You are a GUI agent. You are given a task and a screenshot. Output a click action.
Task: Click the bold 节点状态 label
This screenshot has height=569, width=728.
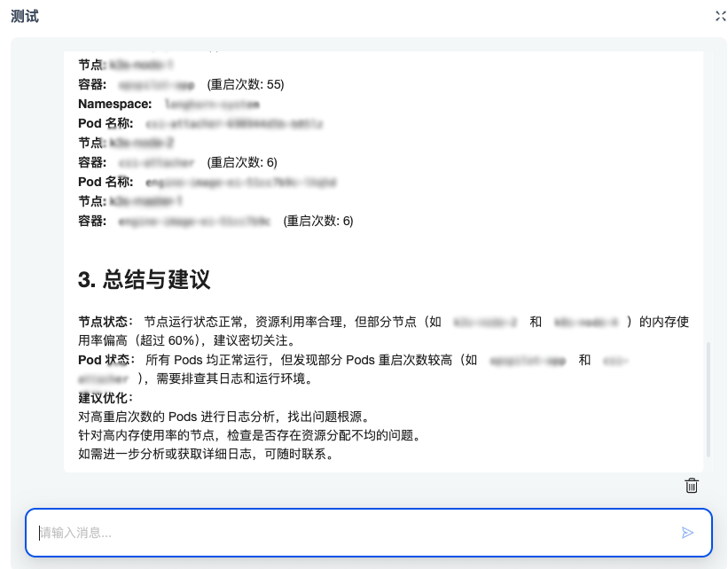pyautogui.click(x=103, y=322)
